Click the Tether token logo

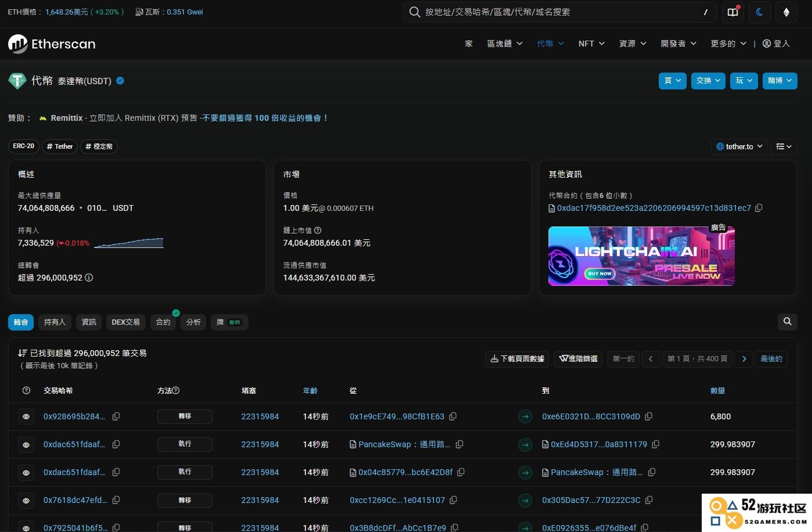17,80
